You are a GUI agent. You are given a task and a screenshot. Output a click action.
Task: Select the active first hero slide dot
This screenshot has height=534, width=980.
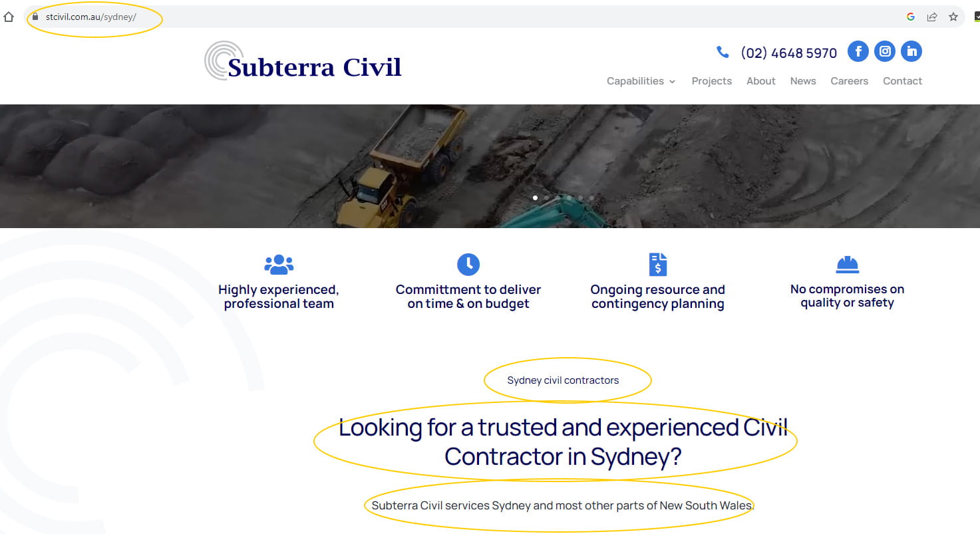(x=535, y=198)
